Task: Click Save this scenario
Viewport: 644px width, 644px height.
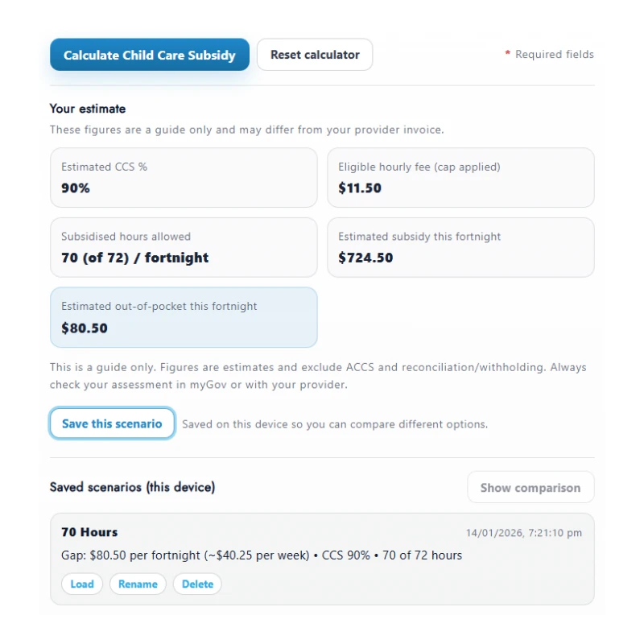Action: [x=111, y=423]
